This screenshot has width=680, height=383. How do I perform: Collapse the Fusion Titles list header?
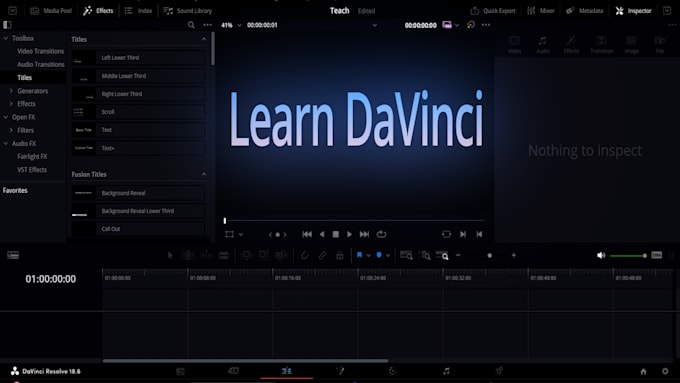(204, 174)
